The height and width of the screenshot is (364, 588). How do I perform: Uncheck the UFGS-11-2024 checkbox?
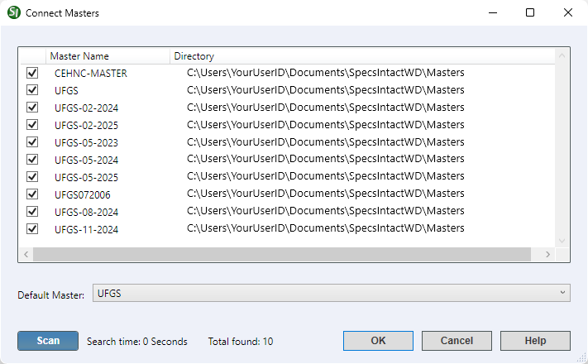tap(32, 229)
